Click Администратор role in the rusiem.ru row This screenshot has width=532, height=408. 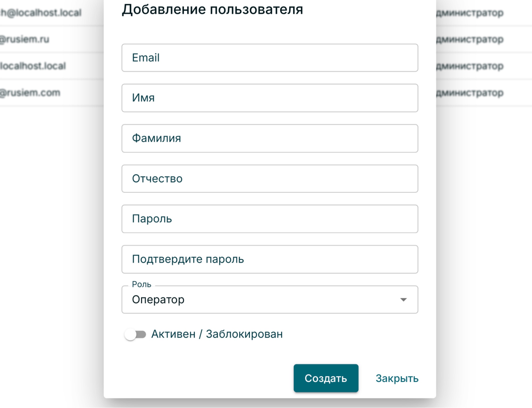click(x=470, y=39)
